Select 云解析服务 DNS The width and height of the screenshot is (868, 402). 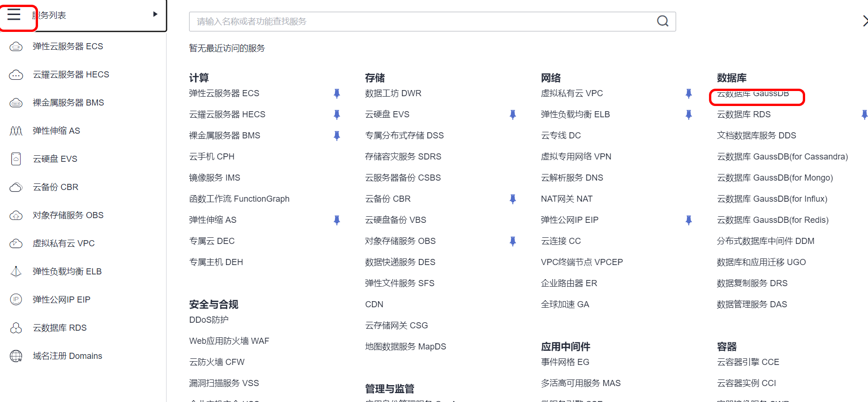click(x=572, y=178)
